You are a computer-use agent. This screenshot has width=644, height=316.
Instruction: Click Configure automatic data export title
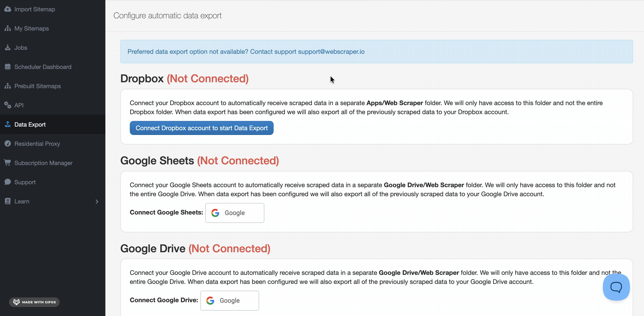pyautogui.click(x=168, y=16)
